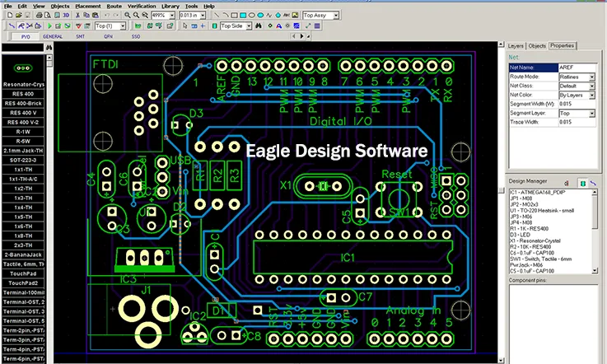Select the GENERAL library tab
This screenshot has height=364, width=607.
point(53,36)
